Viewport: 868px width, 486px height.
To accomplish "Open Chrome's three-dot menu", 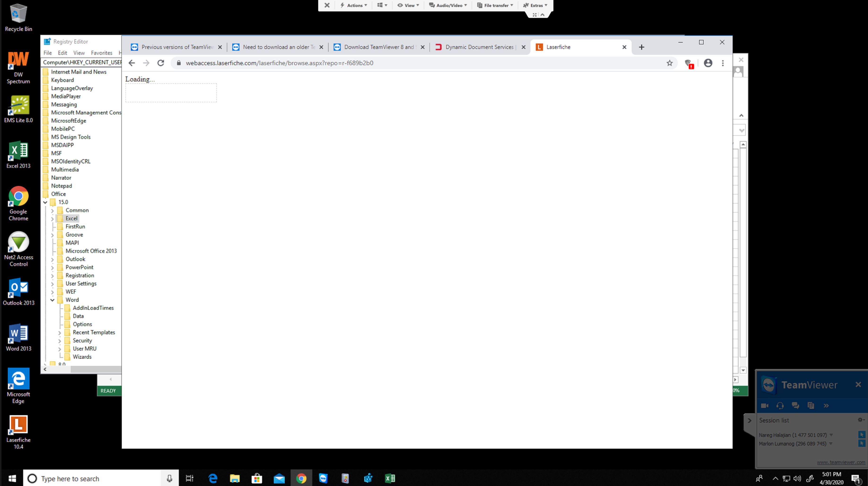I will coord(723,63).
